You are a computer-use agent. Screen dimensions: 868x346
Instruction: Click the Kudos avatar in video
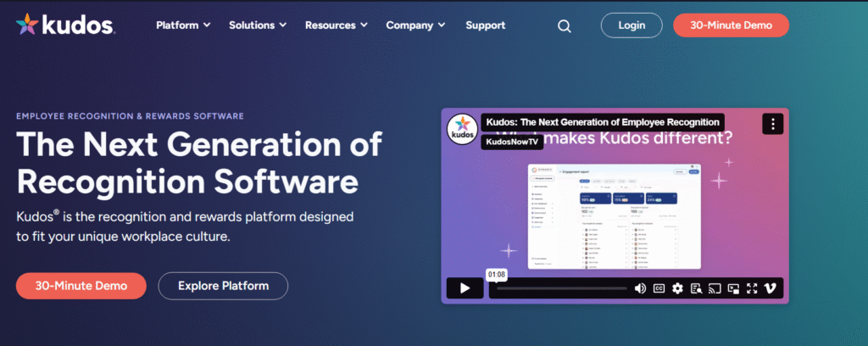click(462, 129)
